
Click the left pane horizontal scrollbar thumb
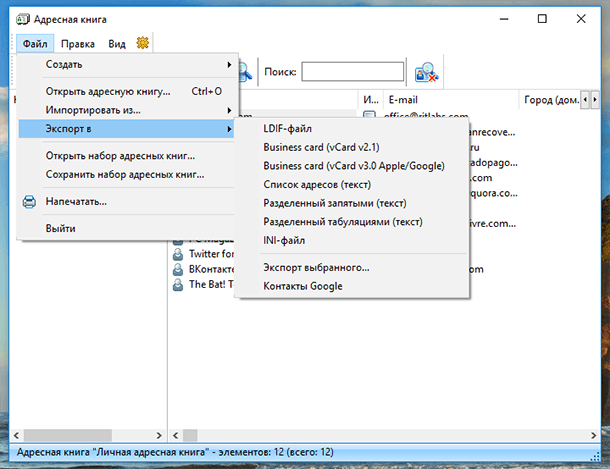68,435
